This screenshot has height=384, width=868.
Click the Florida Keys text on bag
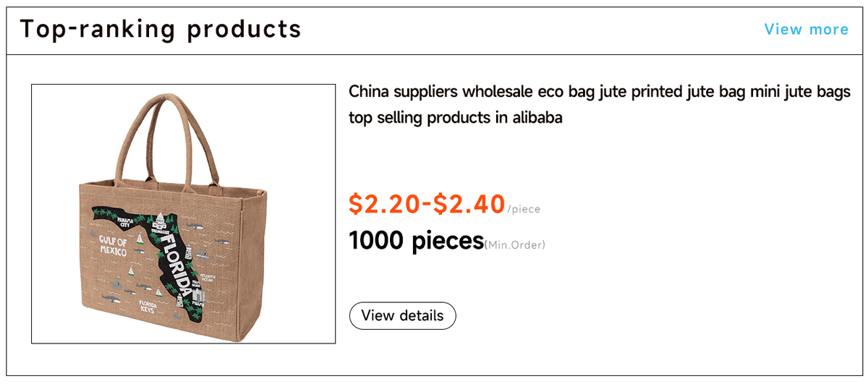[148, 307]
